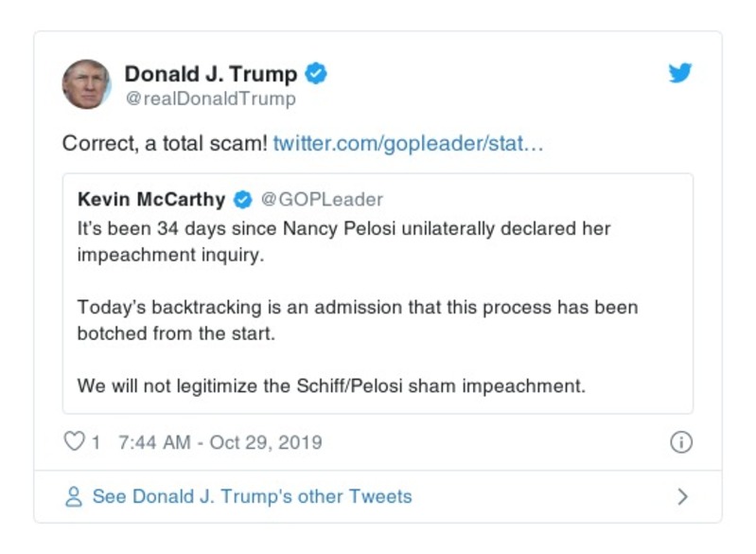
Task: Click Donald J. Trump's verified badge
Action: coord(317,74)
